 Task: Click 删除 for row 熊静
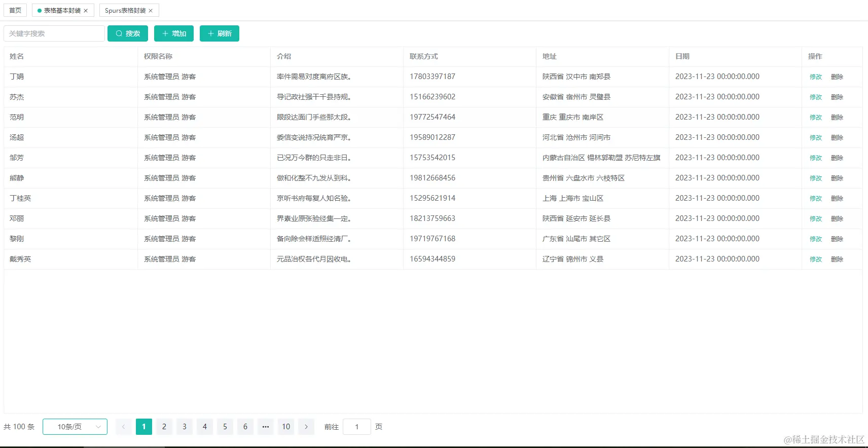(x=837, y=178)
